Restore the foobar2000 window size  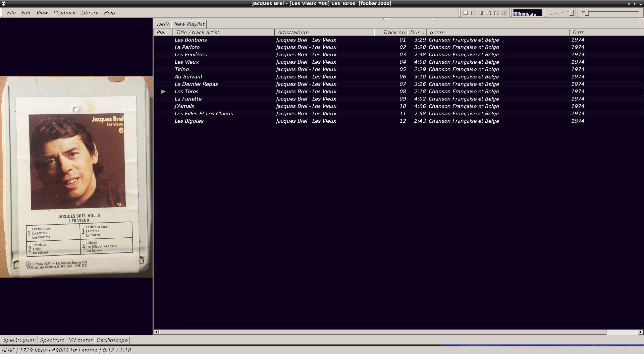[x=635, y=4]
